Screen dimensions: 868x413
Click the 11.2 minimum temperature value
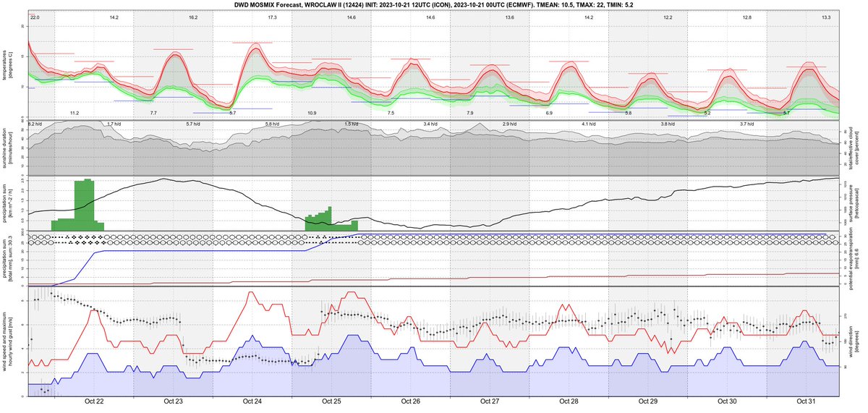click(75, 114)
